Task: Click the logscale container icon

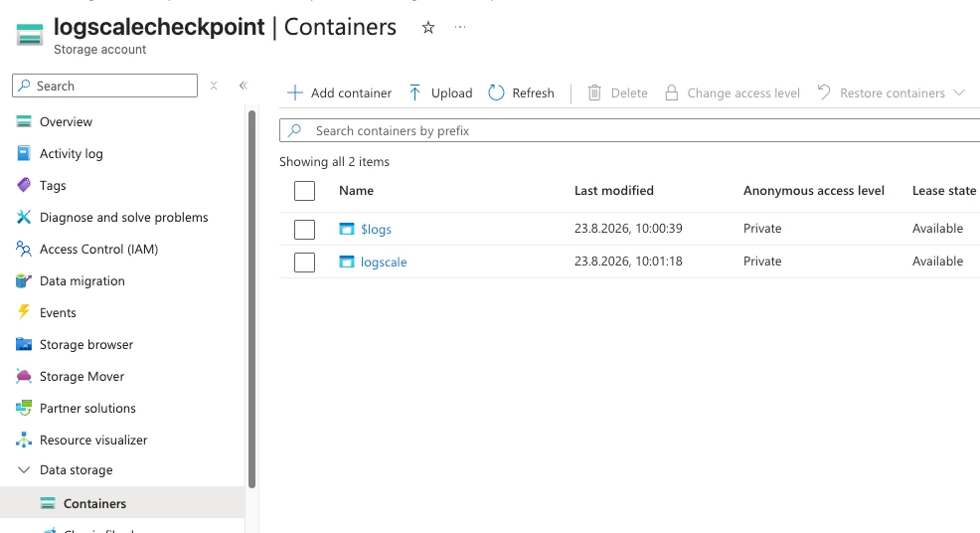Action: tap(346, 262)
